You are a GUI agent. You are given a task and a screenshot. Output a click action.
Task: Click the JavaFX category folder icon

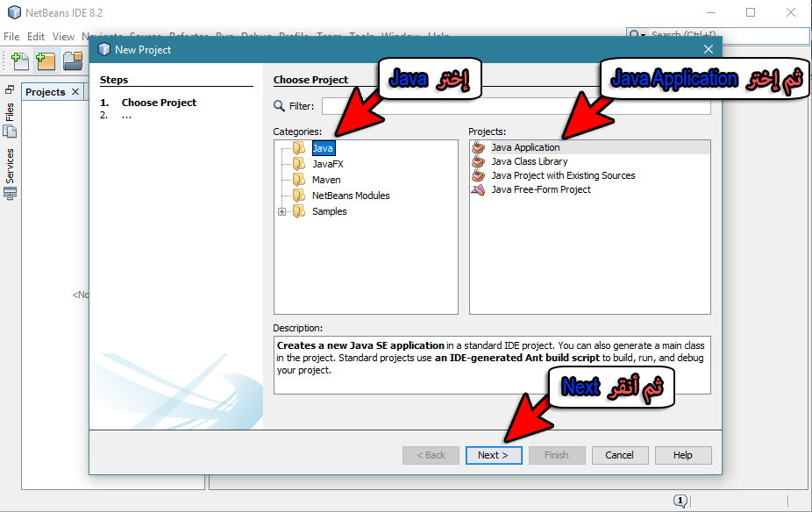299,164
